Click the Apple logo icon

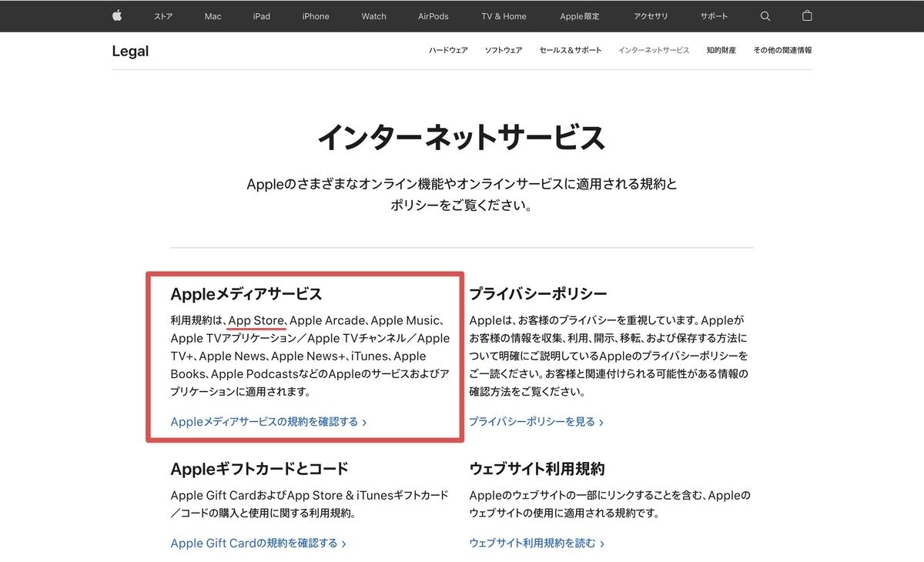117,15
